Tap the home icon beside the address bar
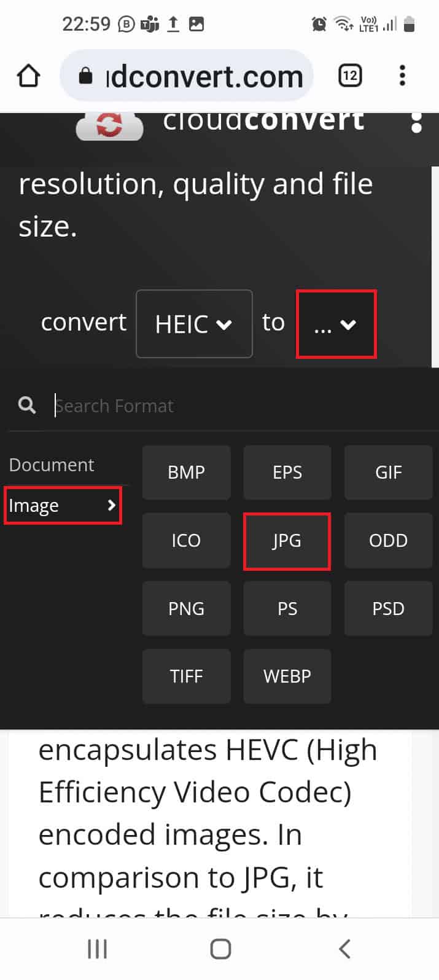 [x=28, y=75]
